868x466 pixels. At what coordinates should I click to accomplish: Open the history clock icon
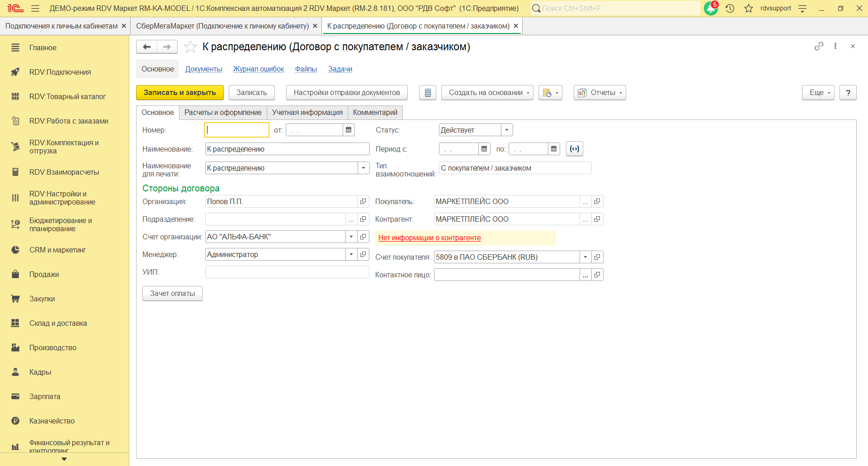(x=730, y=9)
